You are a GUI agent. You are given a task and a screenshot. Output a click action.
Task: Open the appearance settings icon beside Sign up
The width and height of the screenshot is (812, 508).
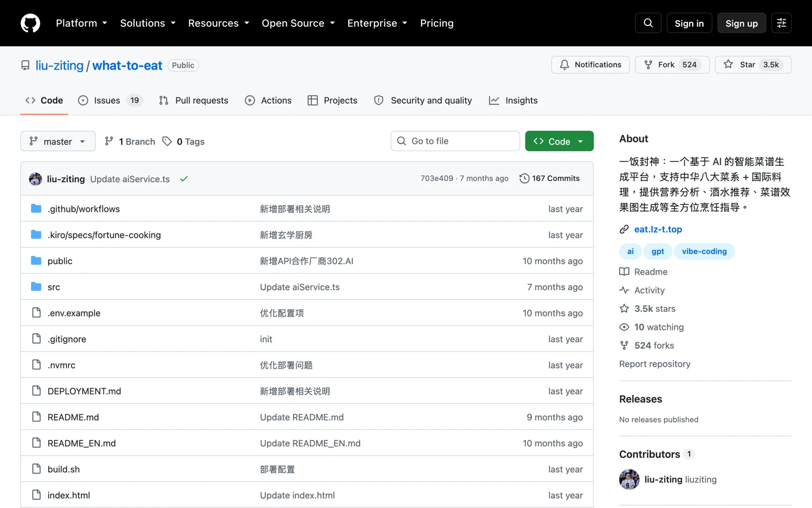click(x=782, y=23)
